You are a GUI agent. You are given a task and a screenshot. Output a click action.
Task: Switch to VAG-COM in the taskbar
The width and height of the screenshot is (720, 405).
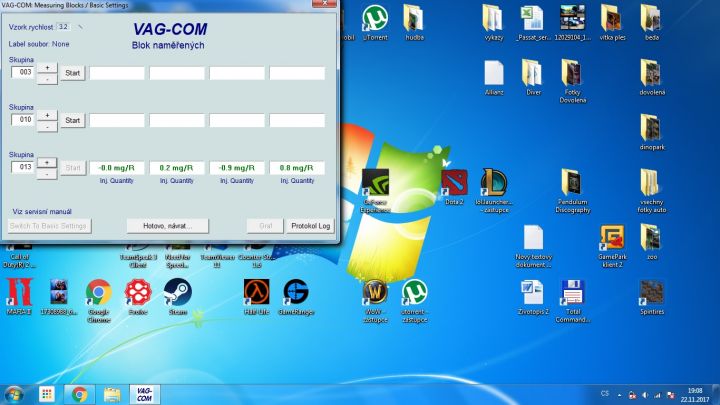pos(145,394)
